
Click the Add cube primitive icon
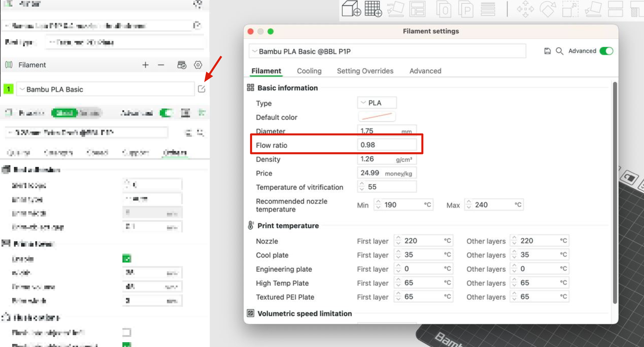point(351,9)
